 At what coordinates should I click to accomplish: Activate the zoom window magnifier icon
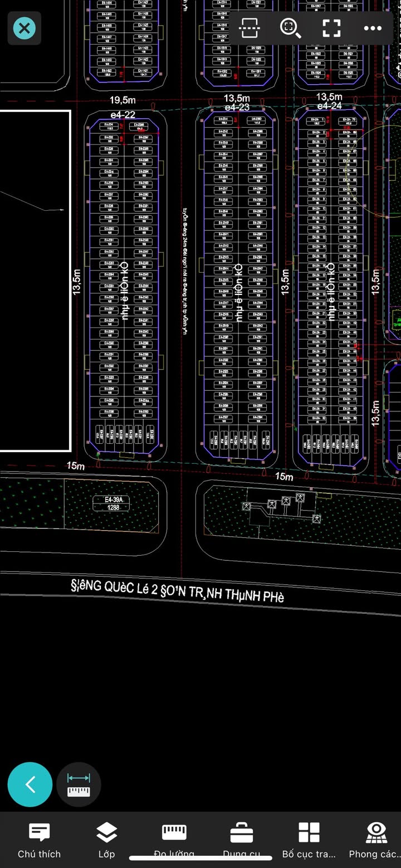pos(290,27)
